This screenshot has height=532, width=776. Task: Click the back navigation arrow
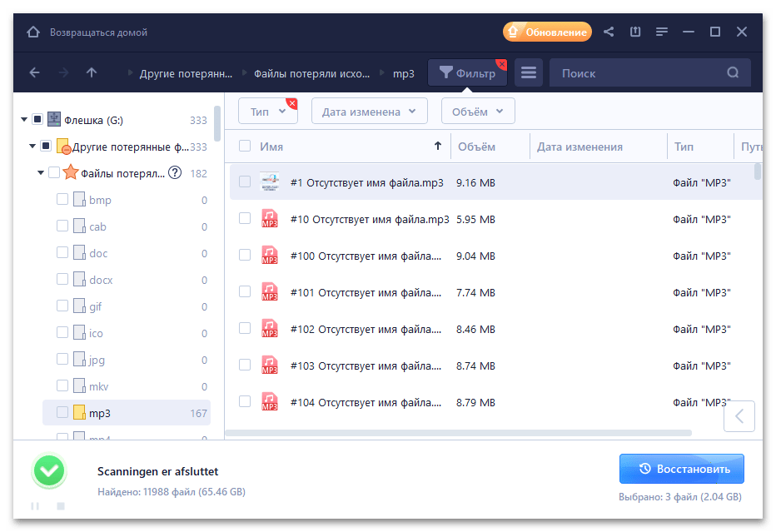click(x=34, y=73)
